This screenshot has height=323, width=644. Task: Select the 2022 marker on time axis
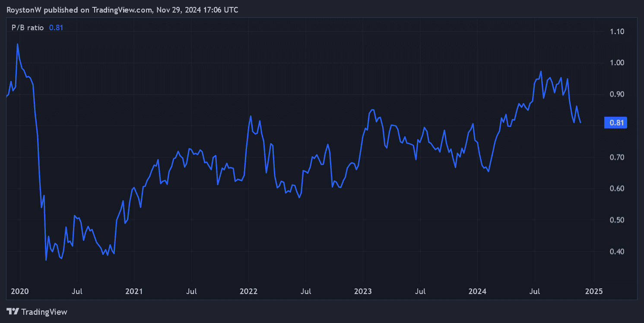point(248,291)
